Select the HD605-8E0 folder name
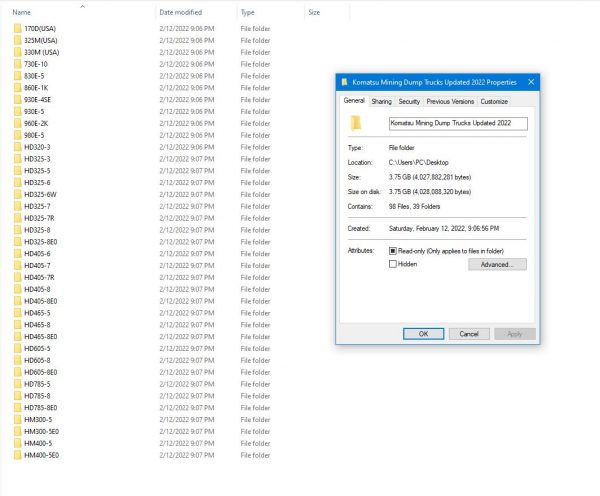Screen dimensions: 600x496 pyautogui.click(x=41, y=372)
